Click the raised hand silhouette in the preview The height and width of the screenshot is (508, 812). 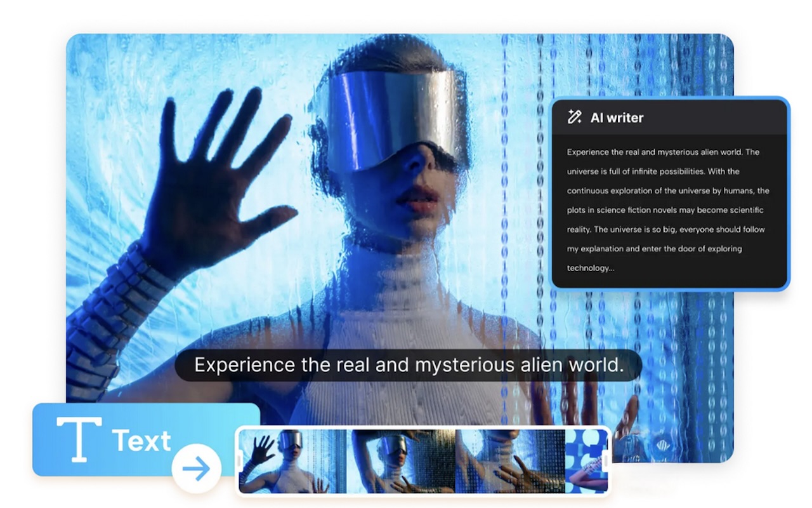click(214, 184)
